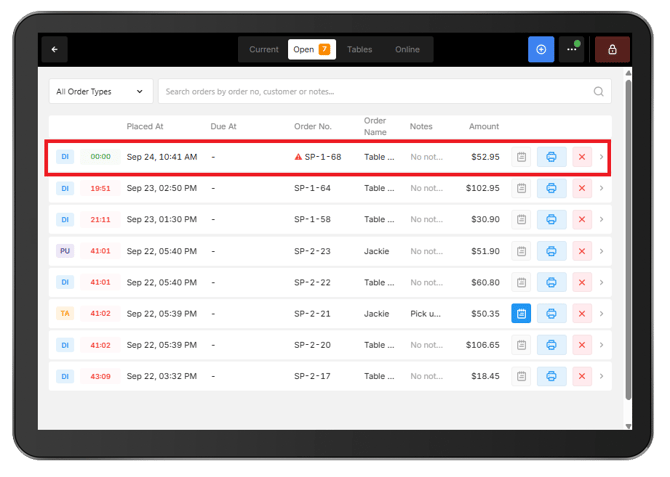Image resolution: width=670 pixels, height=477 pixels.
Task: Cancel order SP-1-68 with red X
Action: coord(582,157)
